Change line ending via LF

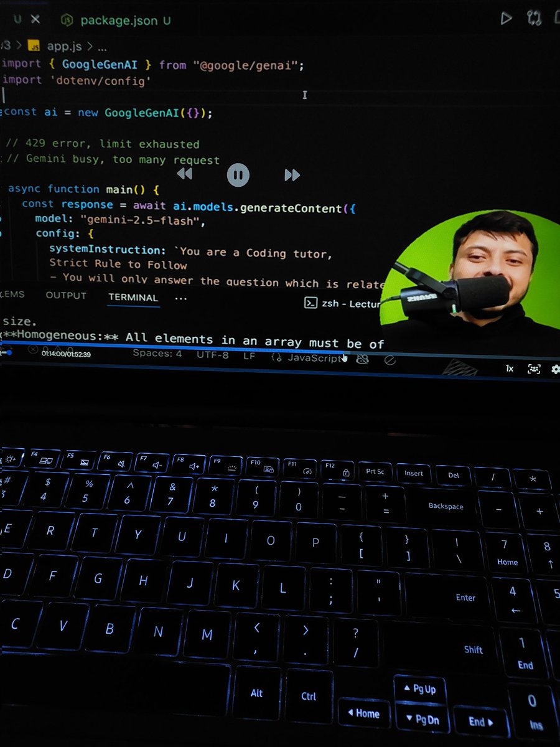click(x=249, y=355)
